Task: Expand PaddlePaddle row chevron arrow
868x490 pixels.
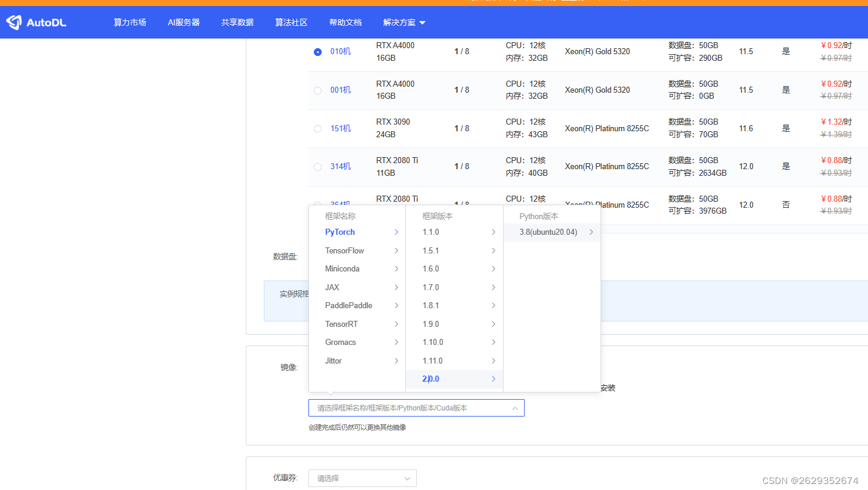Action: tap(396, 306)
